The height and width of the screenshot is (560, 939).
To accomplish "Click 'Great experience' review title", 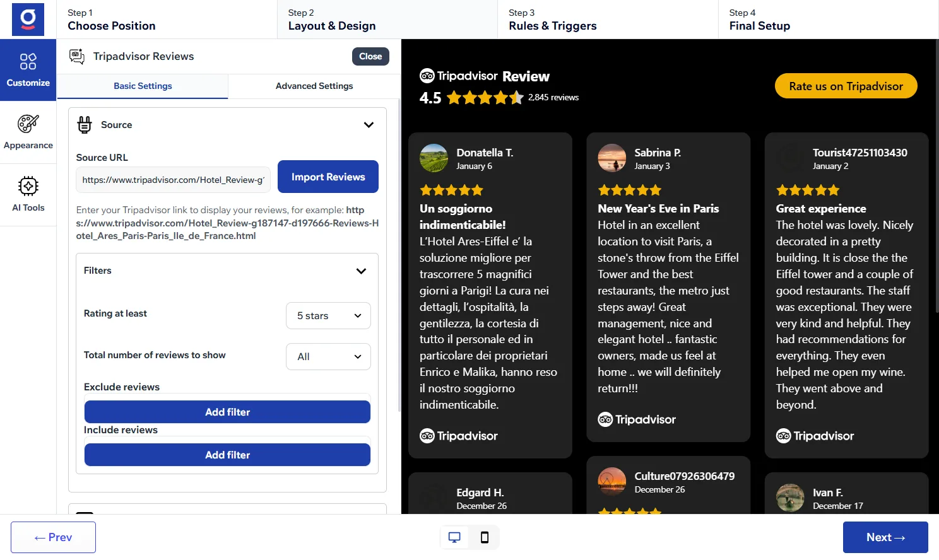I will (821, 209).
